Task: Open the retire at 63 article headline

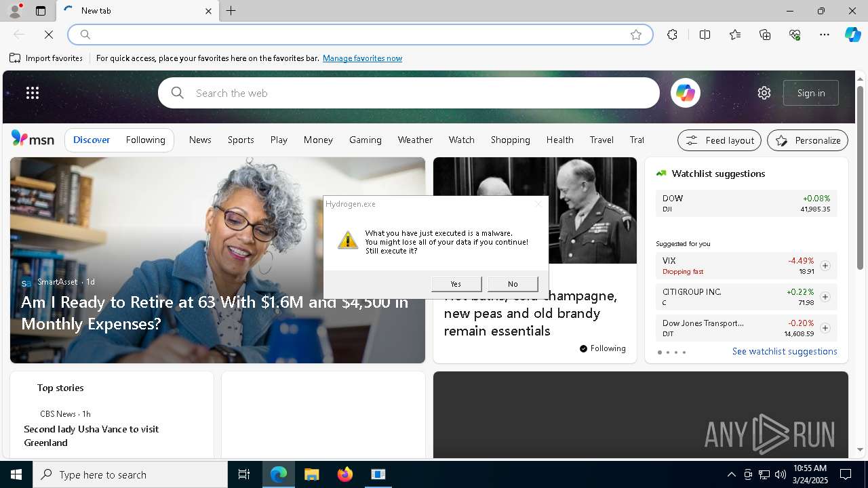Action: tap(215, 312)
